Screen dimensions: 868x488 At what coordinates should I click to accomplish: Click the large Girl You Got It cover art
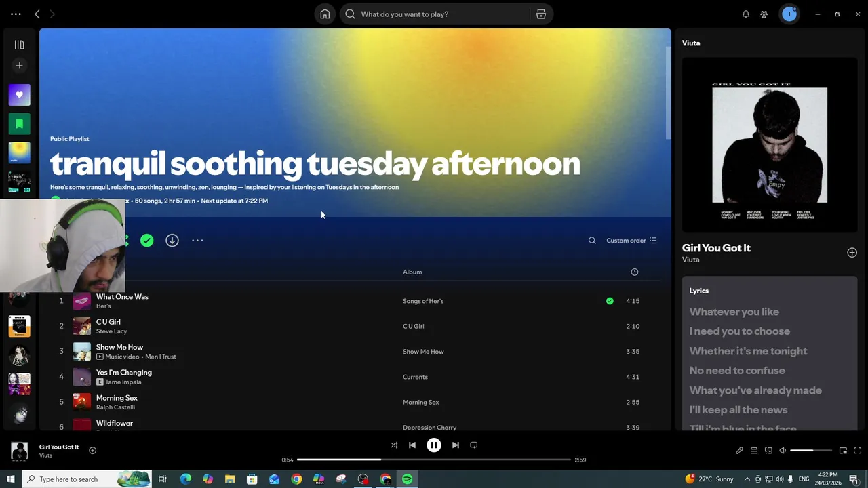pos(770,145)
